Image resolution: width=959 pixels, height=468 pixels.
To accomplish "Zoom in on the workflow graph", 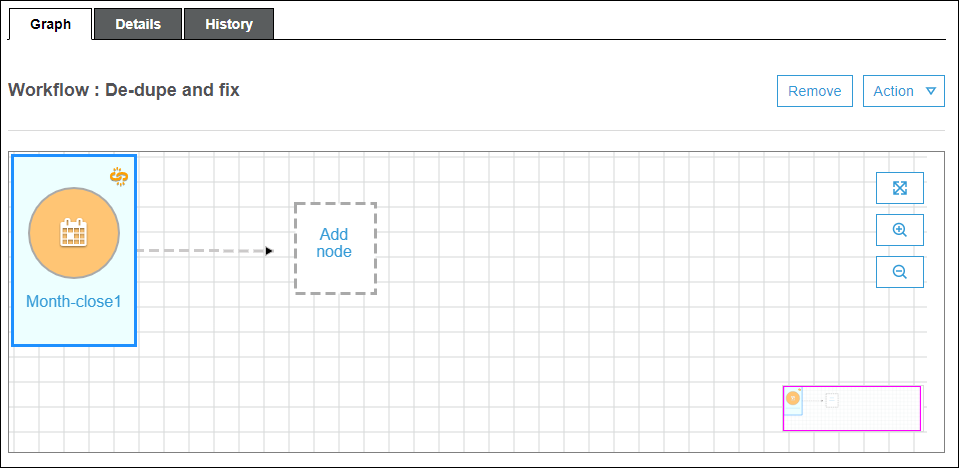I will (x=899, y=230).
